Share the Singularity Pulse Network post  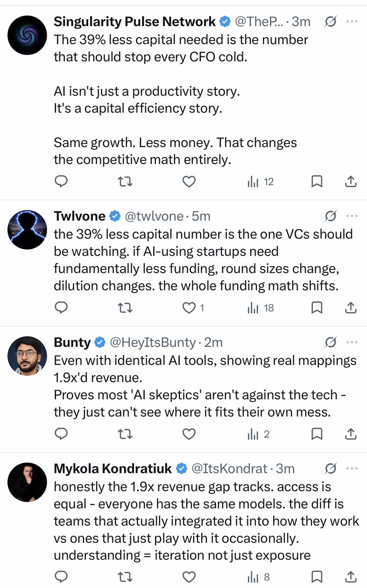[x=350, y=182]
